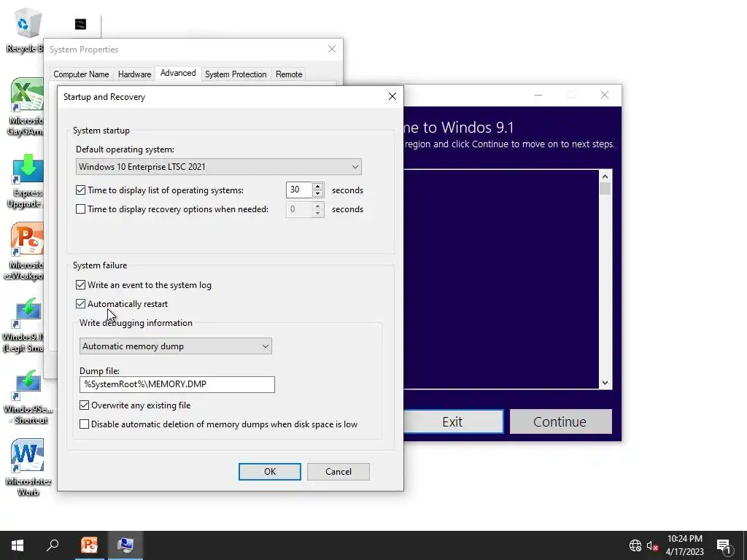Open the Windos9Se Shortcut desktop icon
Screen dimensions: 747x560
(x=28, y=397)
